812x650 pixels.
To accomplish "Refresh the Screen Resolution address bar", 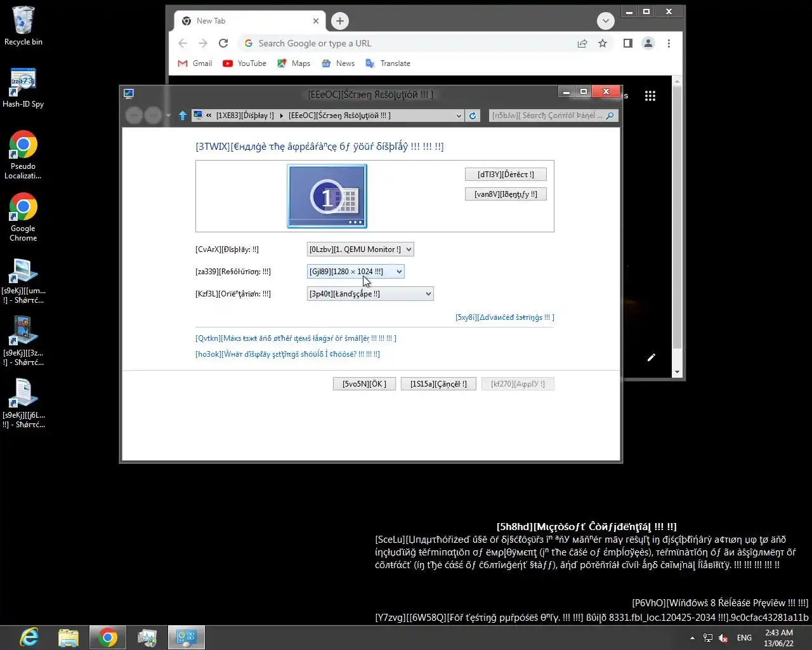I will click(x=473, y=116).
